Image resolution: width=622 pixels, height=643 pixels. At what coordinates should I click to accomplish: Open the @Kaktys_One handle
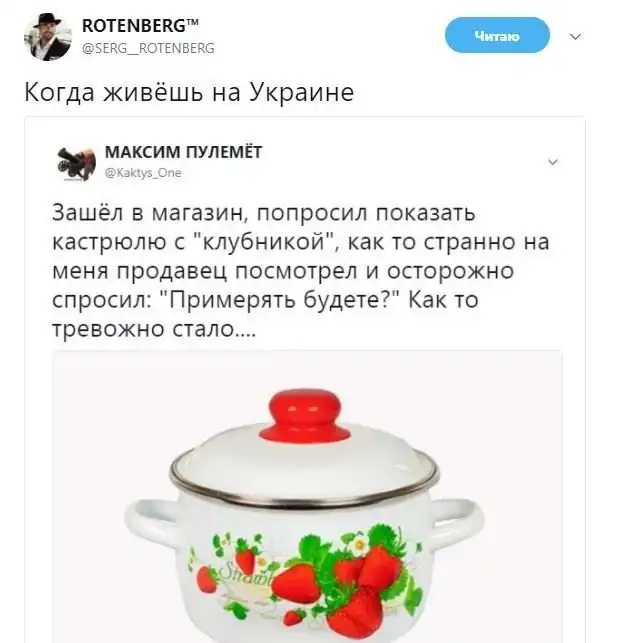click(143, 173)
